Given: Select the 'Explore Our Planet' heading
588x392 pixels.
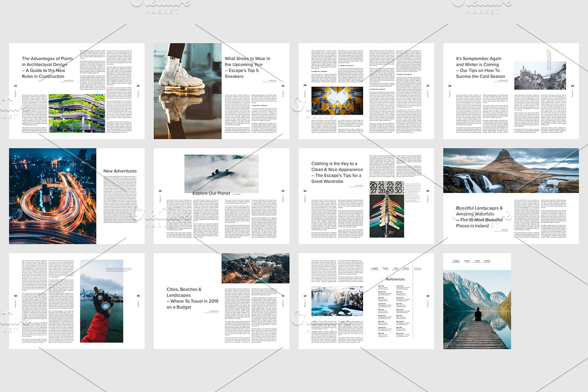Looking at the screenshot, I should point(211,194).
